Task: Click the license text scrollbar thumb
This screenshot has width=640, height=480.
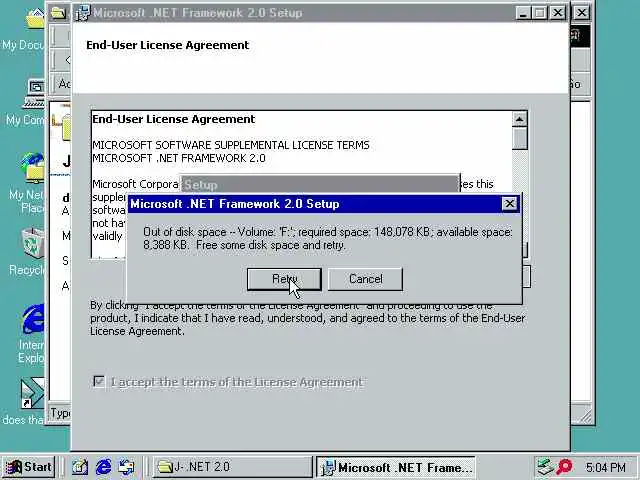Action: click(519, 139)
